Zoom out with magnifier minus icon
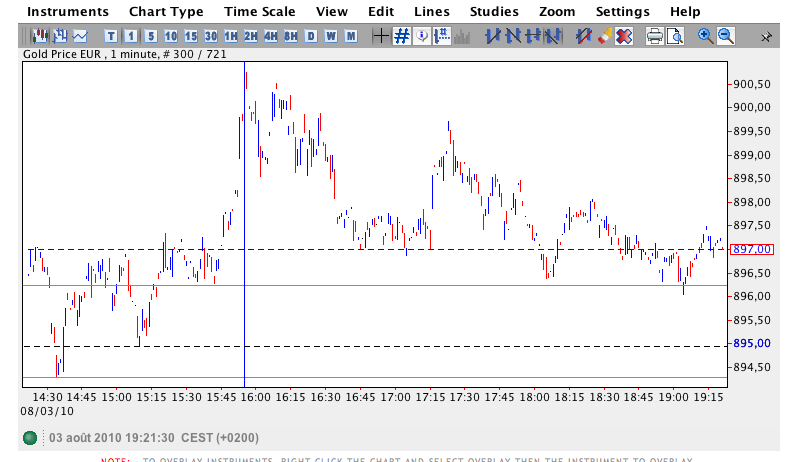 [725, 37]
